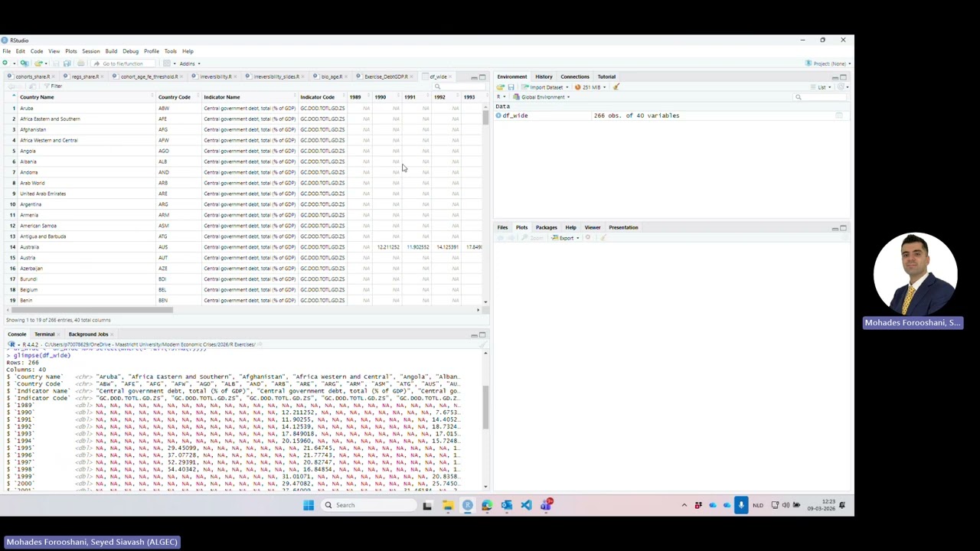Screen dimensions: 980x551
Task: Open the Export dropdown in Plots pane
Action: click(x=566, y=238)
